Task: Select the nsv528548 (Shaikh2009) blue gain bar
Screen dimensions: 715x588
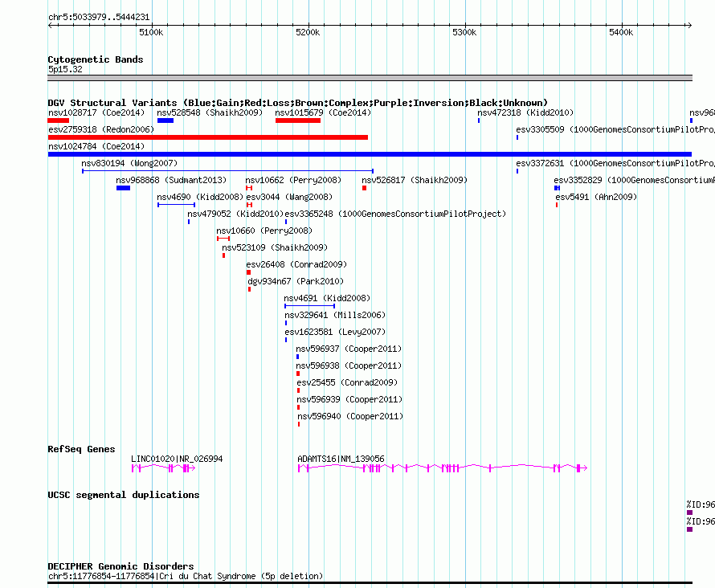Action: tap(165, 120)
